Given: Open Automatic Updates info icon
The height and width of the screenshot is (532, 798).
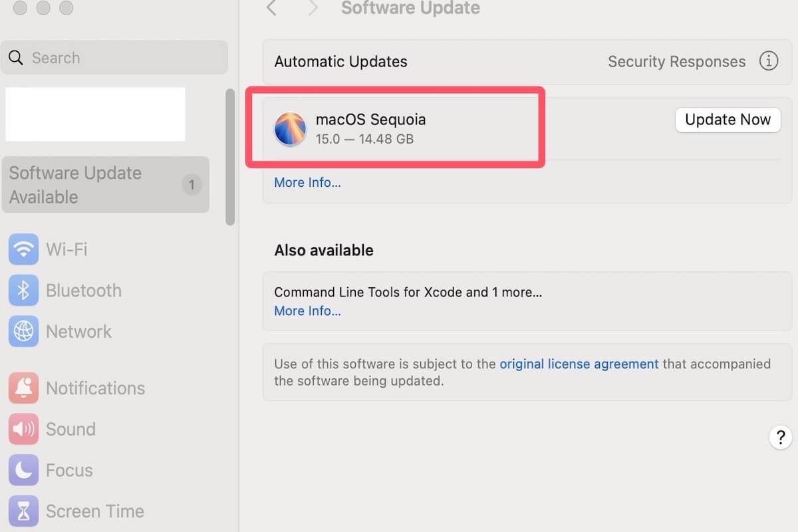Looking at the screenshot, I should click(768, 61).
